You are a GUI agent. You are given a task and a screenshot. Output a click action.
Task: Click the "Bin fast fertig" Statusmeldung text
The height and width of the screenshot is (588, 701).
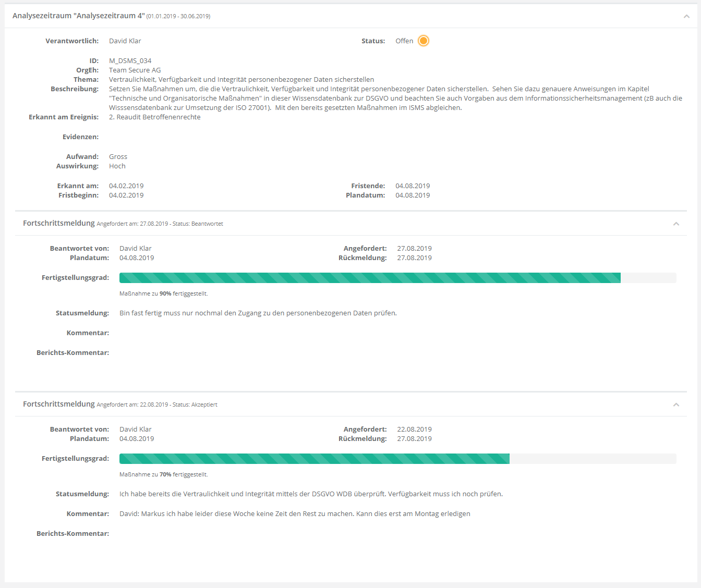258,313
